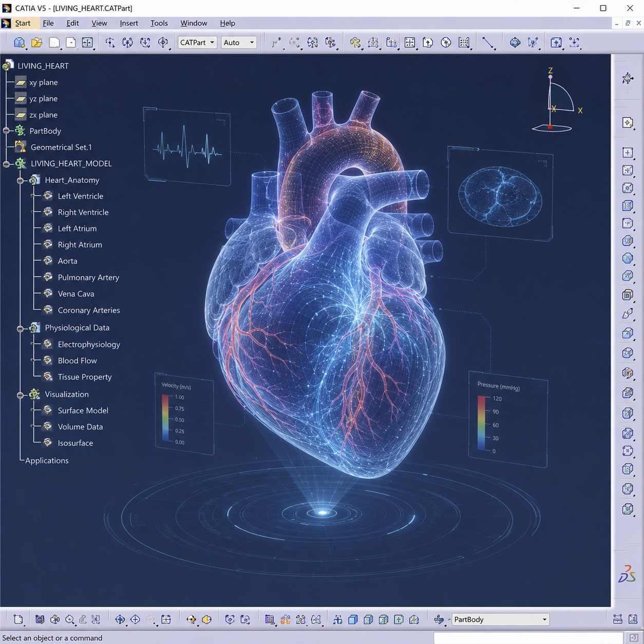644x644 pixels.
Task: Open the Help menu
Action: pos(228,23)
